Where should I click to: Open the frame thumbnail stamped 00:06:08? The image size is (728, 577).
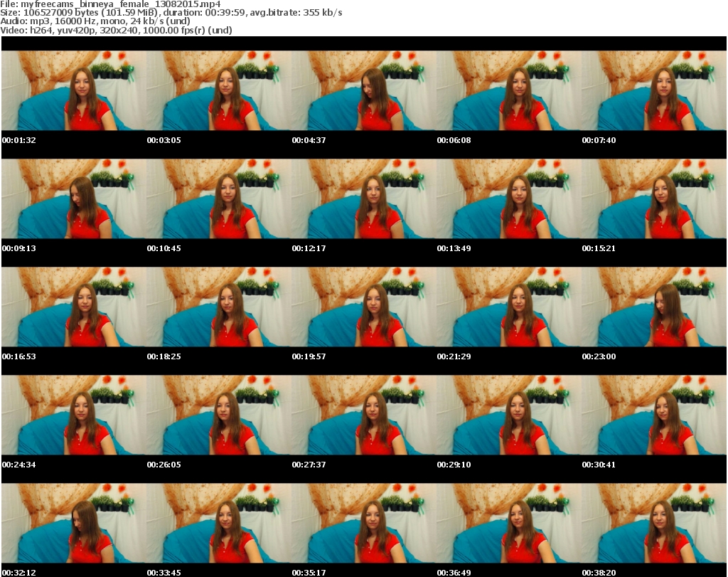pos(509,90)
